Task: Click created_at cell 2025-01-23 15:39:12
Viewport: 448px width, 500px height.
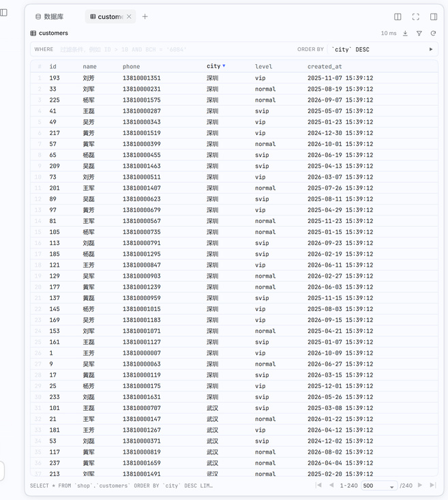Action: [340, 122]
